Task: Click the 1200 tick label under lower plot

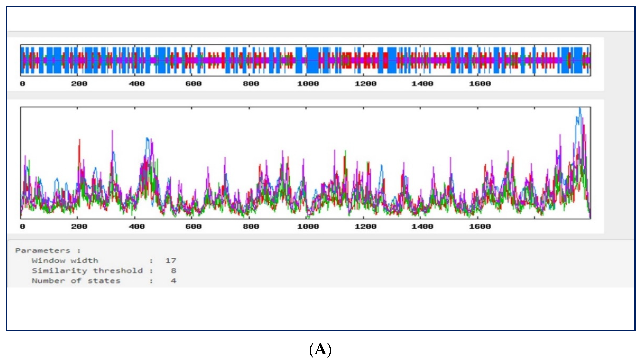Action: (x=365, y=227)
